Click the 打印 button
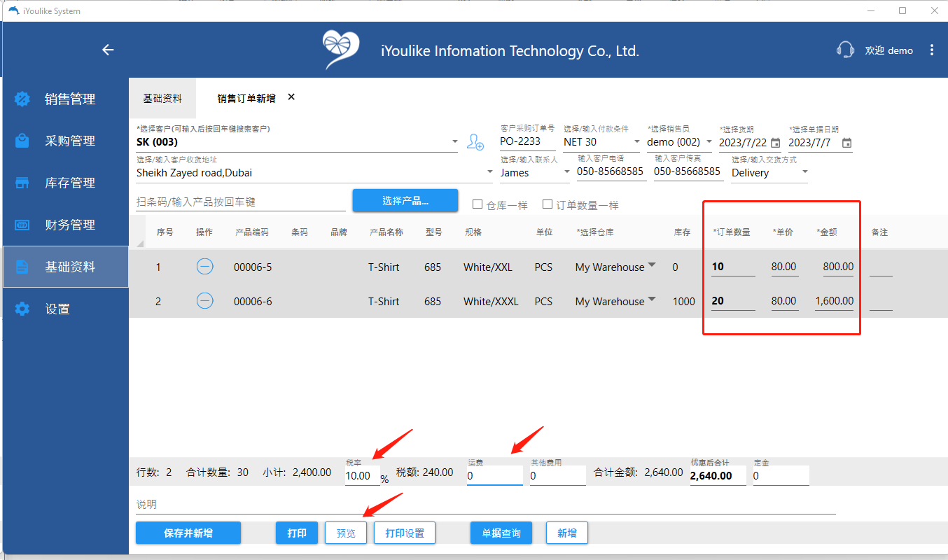This screenshot has width=948, height=560. (x=297, y=533)
